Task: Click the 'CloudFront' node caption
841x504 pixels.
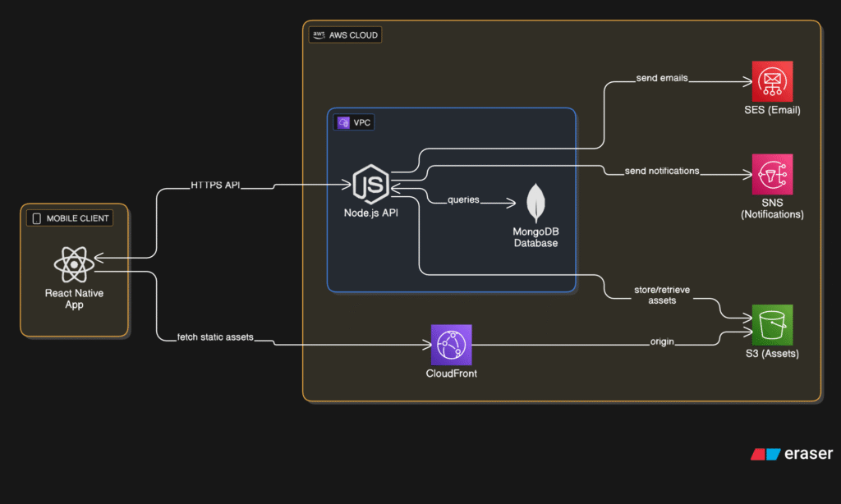Action: pos(451,373)
